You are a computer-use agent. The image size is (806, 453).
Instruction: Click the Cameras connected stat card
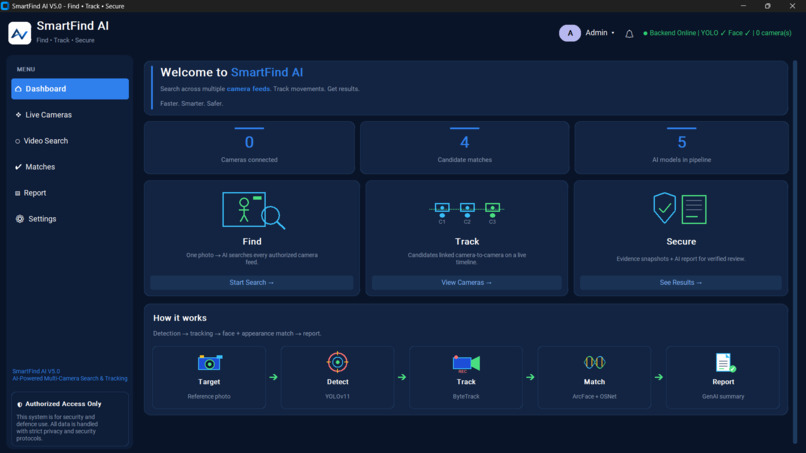(x=249, y=147)
